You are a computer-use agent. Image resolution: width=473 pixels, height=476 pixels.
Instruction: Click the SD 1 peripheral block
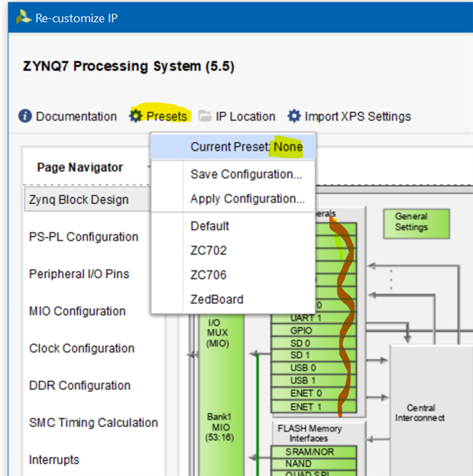click(313, 355)
